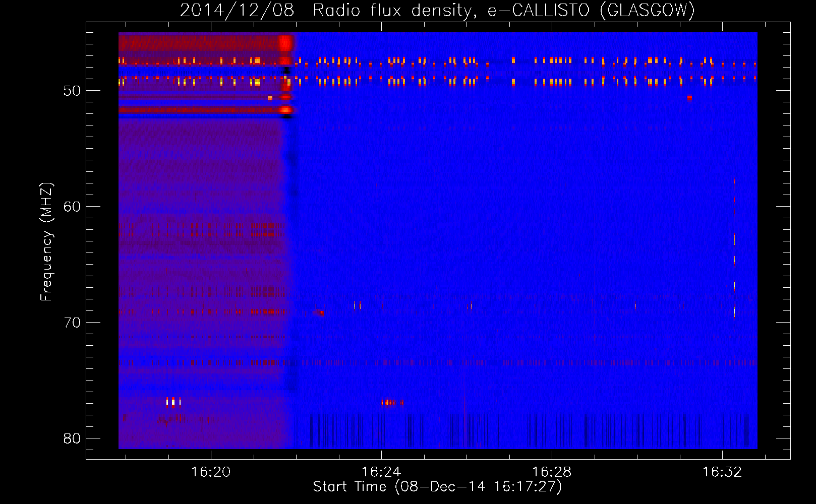Click the 16:20 time tick label
Image resolution: width=816 pixels, height=504 pixels.
click(211, 472)
